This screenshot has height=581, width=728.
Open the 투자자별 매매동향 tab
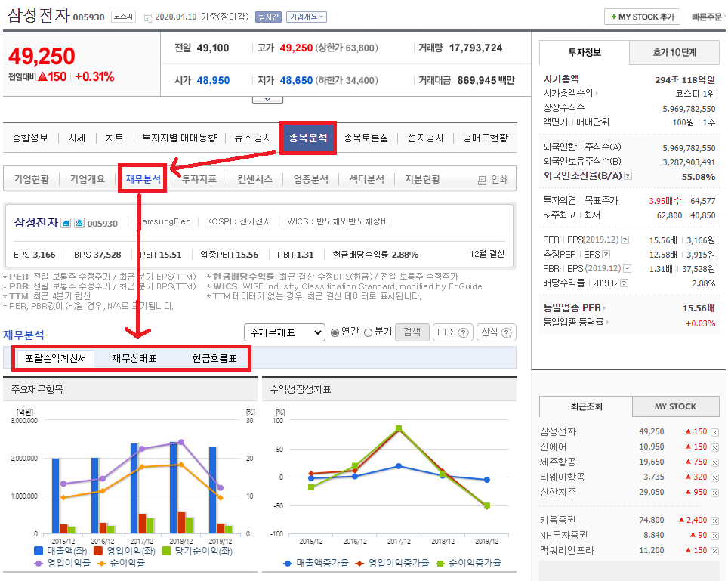[179, 138]
